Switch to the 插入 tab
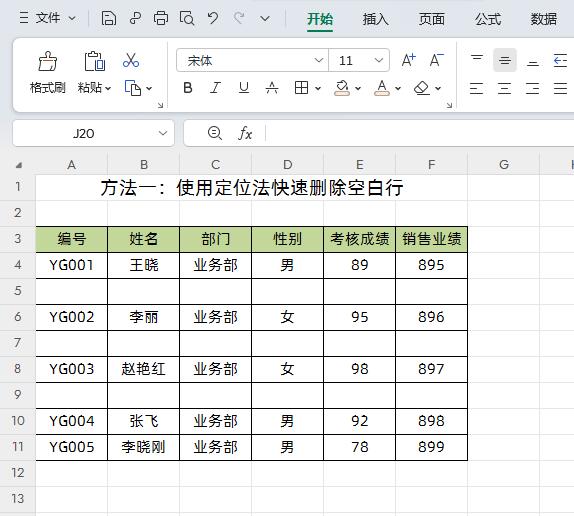This screenshot has height=516, width=574. pyautogui.click(x=376, y=19)
